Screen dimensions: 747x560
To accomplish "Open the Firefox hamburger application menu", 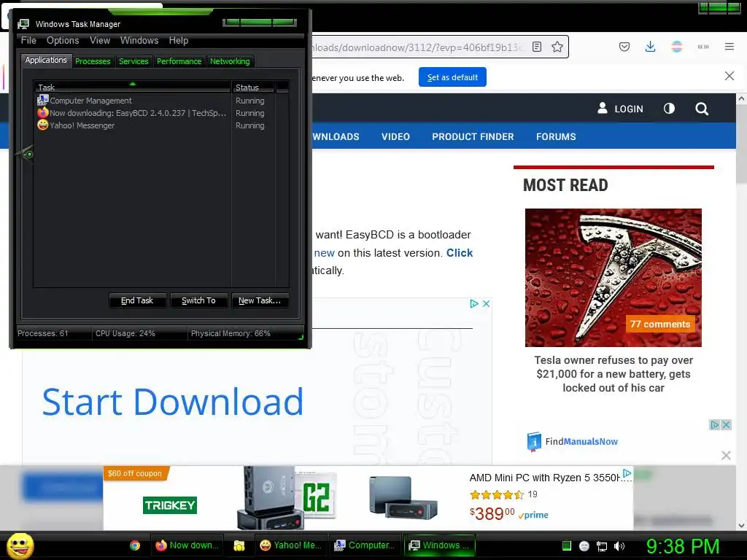I will 729,47.
